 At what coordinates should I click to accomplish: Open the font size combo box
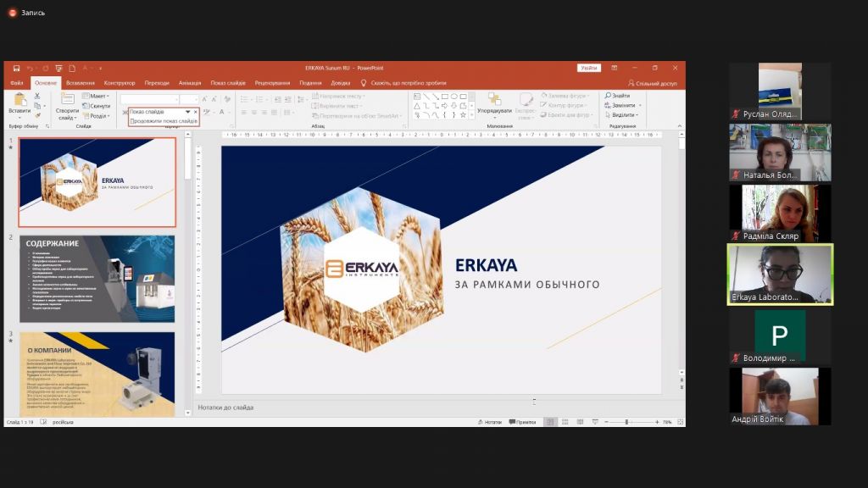click(189, 99)
